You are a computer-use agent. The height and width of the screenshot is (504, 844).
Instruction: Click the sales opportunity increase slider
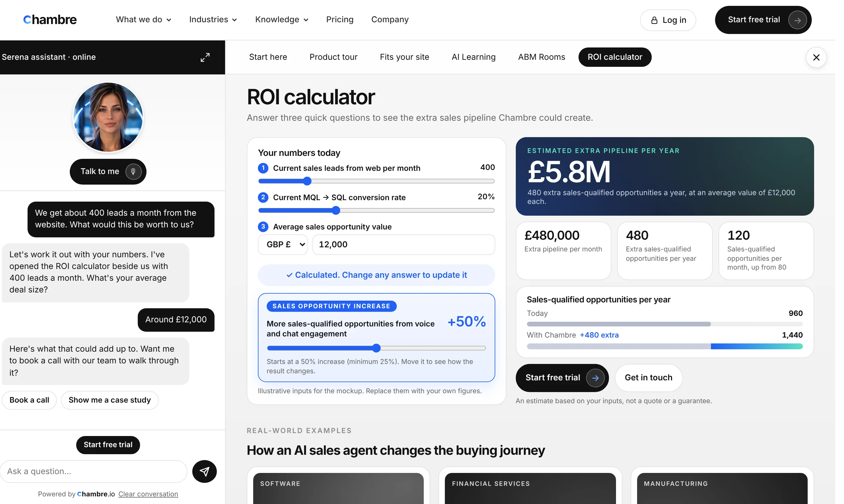pos(376,348)
